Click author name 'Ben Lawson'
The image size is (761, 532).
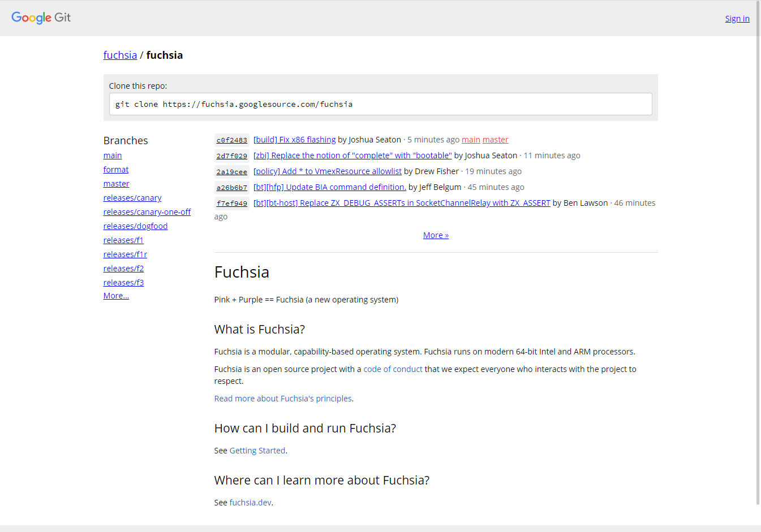coord(586,203)
